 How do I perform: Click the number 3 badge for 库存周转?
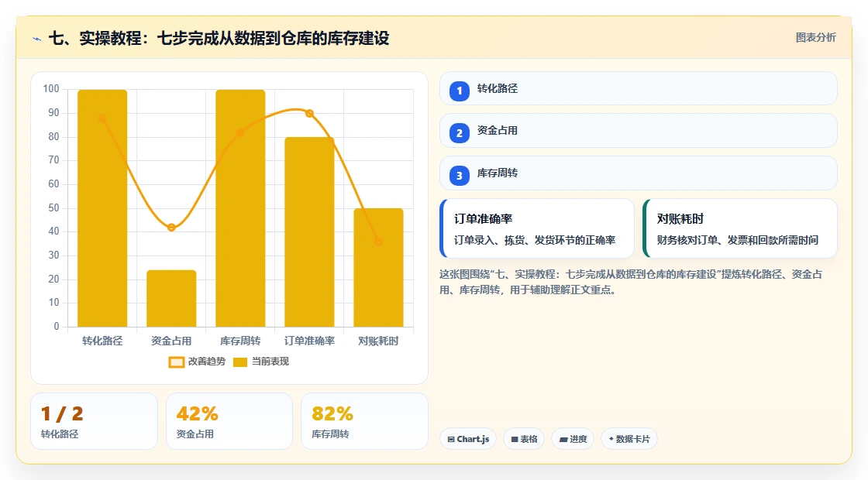click(459, 175)
